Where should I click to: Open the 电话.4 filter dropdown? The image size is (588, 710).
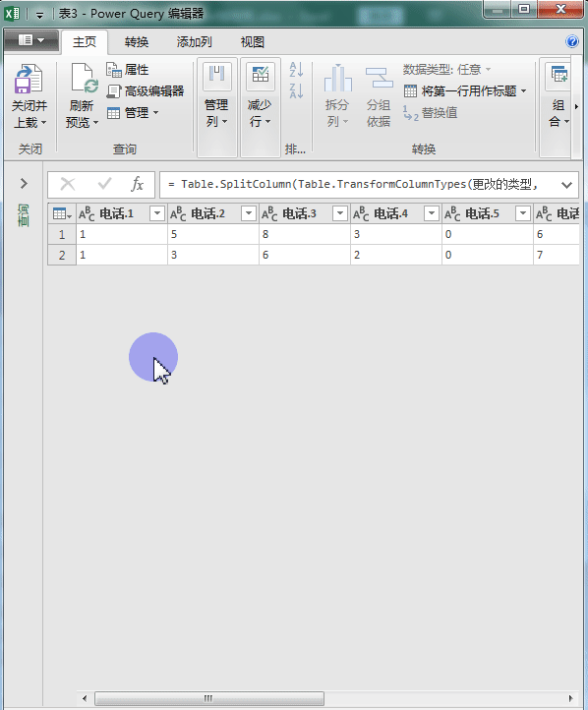[x=432, y=213]
